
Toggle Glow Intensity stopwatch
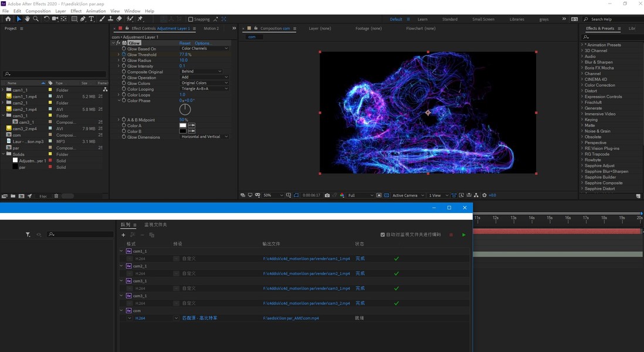(x=124, y=66)
